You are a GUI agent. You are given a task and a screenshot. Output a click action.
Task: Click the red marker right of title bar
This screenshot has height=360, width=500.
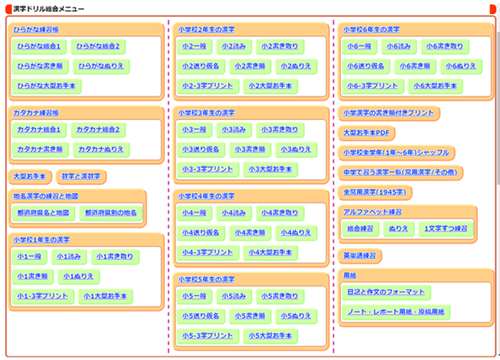pos(493,9)
